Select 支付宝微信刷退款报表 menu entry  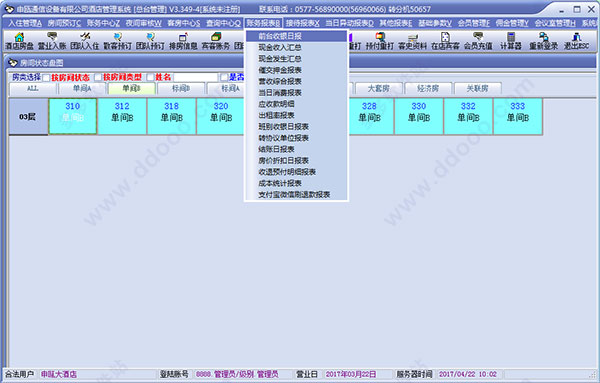point(296,195)
